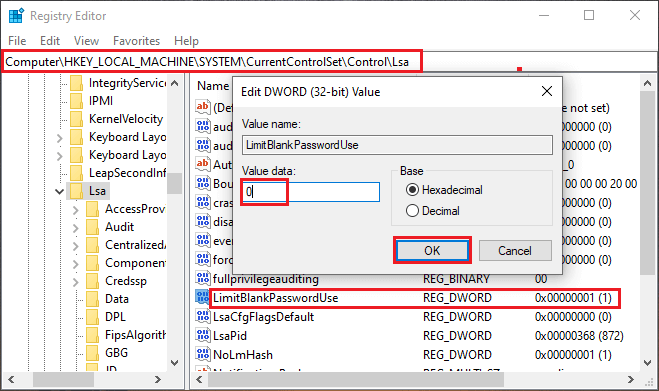Image resolution: width=659 pixels, height=391 pixels.
Task: Select the LsaCfgFlagsDefault value name
Action: click(264, 317)
